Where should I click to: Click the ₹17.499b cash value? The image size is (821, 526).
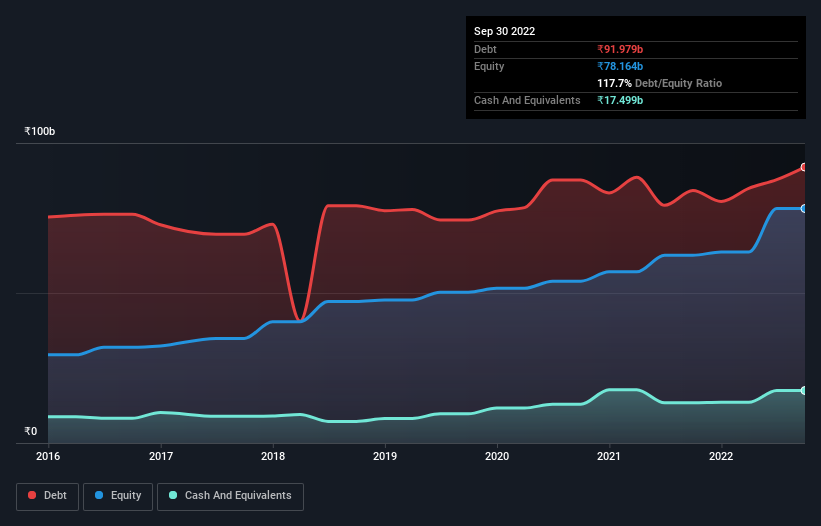pyautogui.click(x=620, y=100)
